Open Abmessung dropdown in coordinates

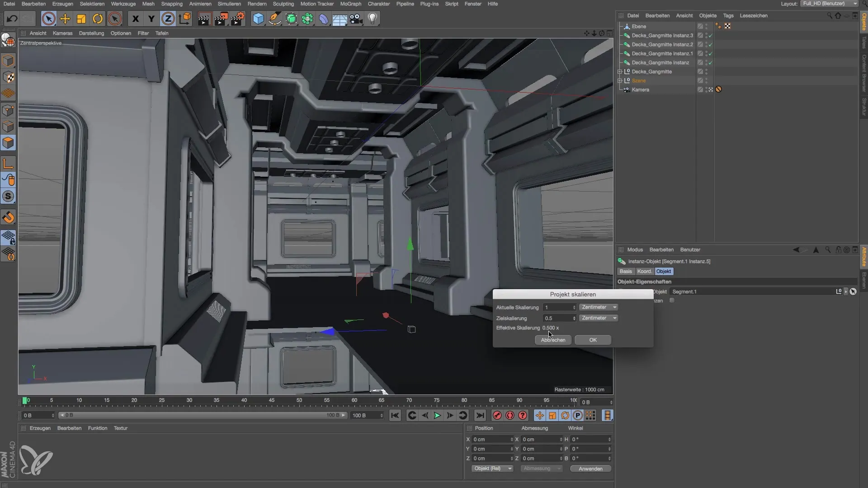(x=542, y=469)
